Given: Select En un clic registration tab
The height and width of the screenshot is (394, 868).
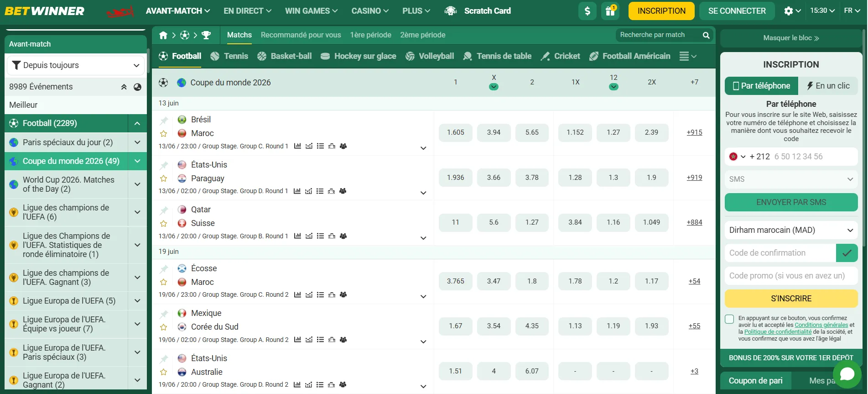Looking at the screenshot, I should coord(828,86).
